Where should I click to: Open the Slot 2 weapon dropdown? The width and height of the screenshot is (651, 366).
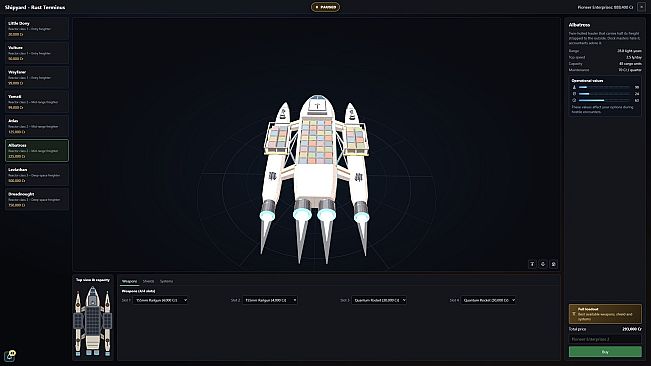[270, 300]
